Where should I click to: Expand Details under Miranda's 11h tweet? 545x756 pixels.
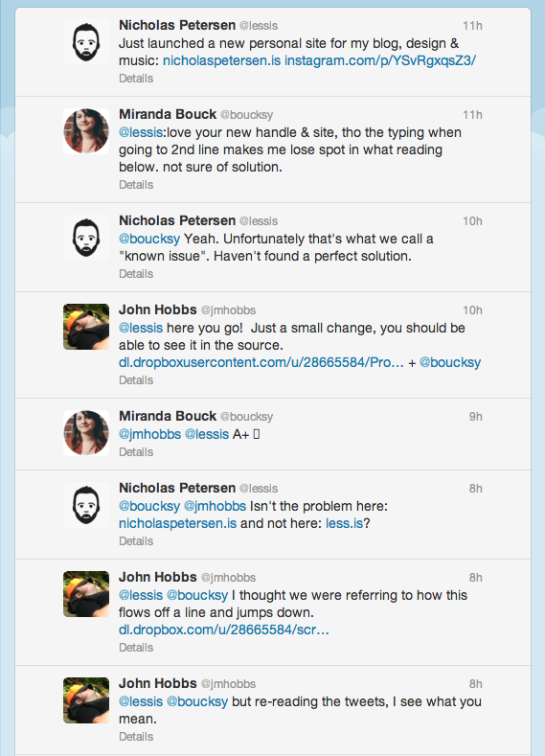(136, 185)
